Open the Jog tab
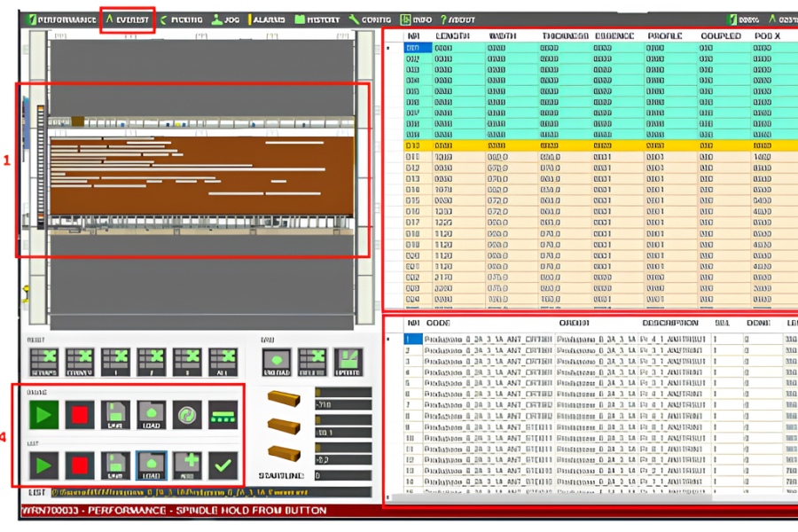This screenshot has height=532, width=798. (x=225, y=20)
